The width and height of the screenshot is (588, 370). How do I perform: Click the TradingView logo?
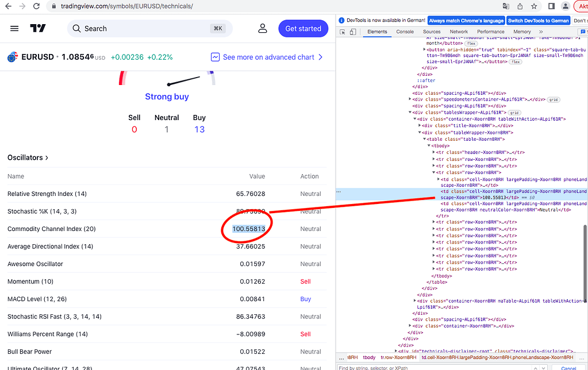click(x=38, y=28)
